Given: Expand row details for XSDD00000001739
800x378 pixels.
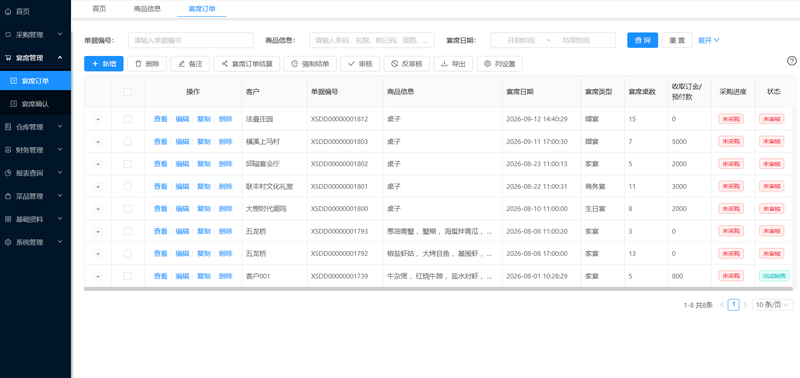Looking at the screenshot, I should pyautogui.click(x=98, y=276).
